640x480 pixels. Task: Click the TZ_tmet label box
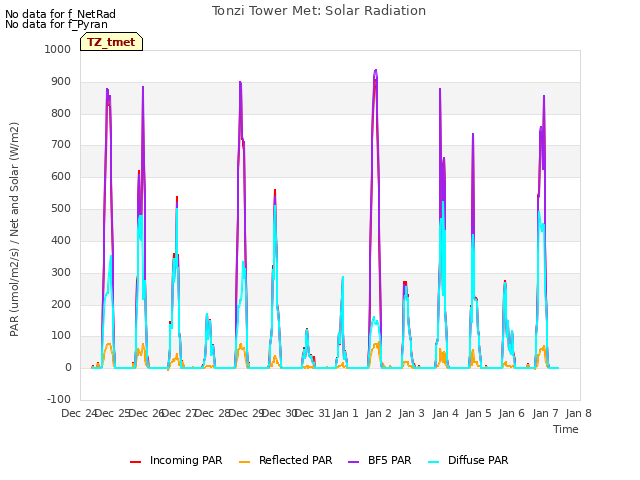coord(111,42)
